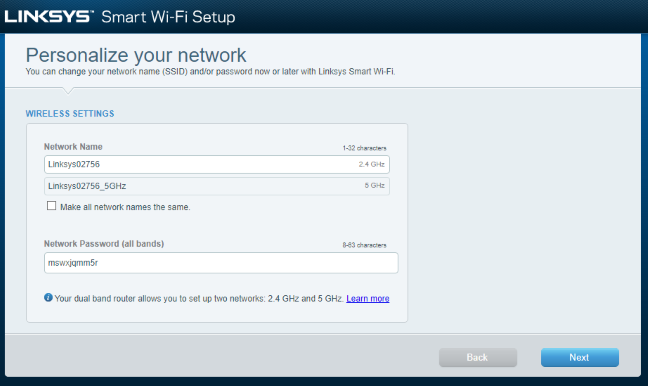Click the Network Password field
648x386 pixels.
(x=221, y=263)
